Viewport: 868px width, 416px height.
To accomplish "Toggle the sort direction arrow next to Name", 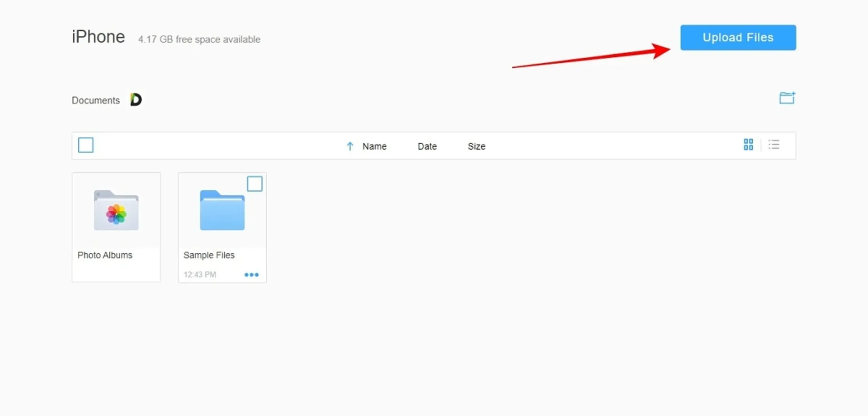I will pos(349,146).
